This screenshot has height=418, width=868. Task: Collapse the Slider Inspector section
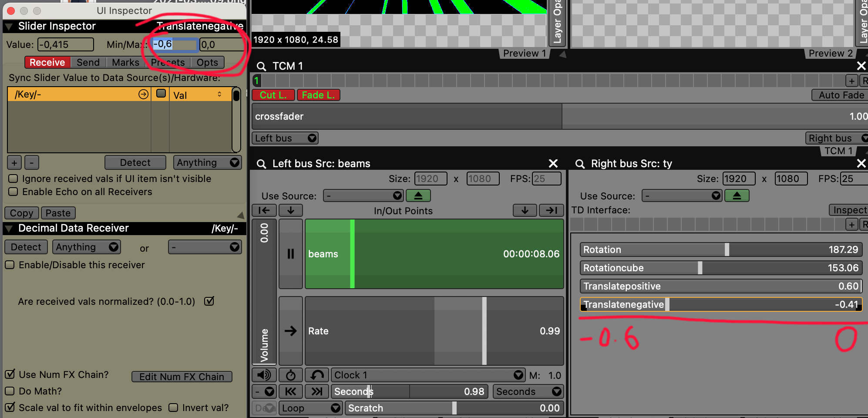point(9,27)
